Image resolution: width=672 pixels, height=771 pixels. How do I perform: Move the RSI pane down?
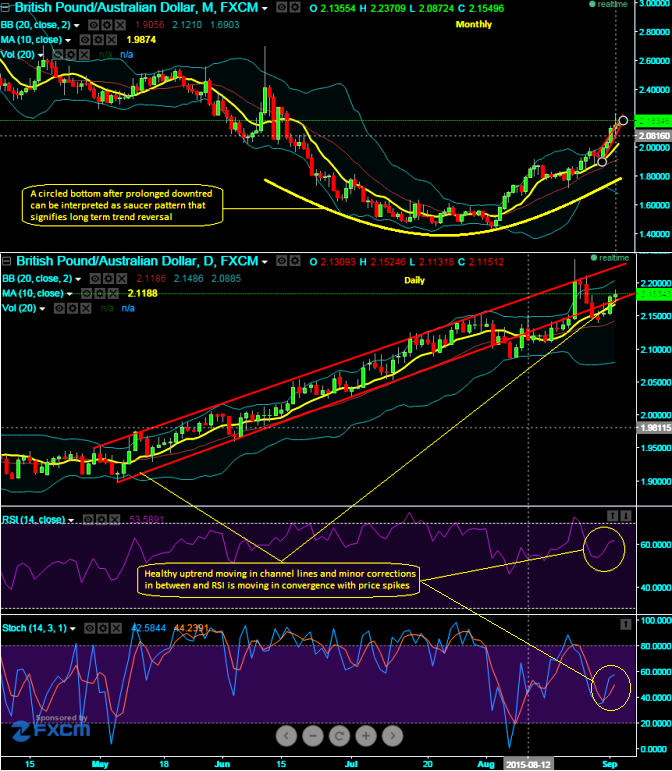[x=625, y=515]
